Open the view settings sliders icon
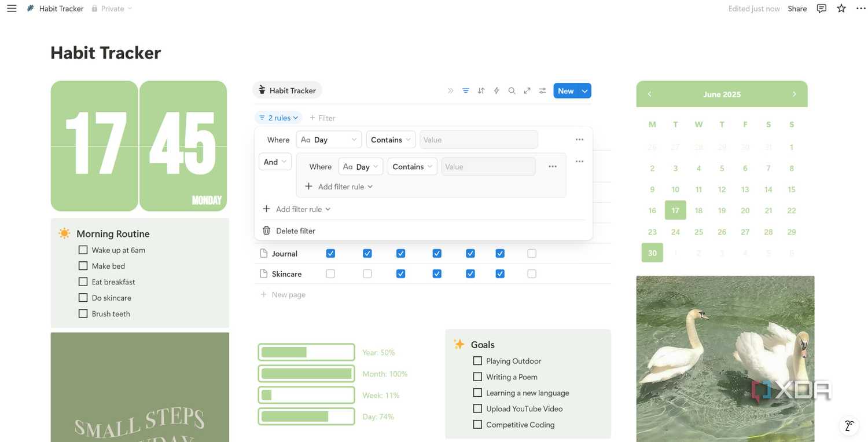The image size is (868, 442). click(x=542, y=91)
